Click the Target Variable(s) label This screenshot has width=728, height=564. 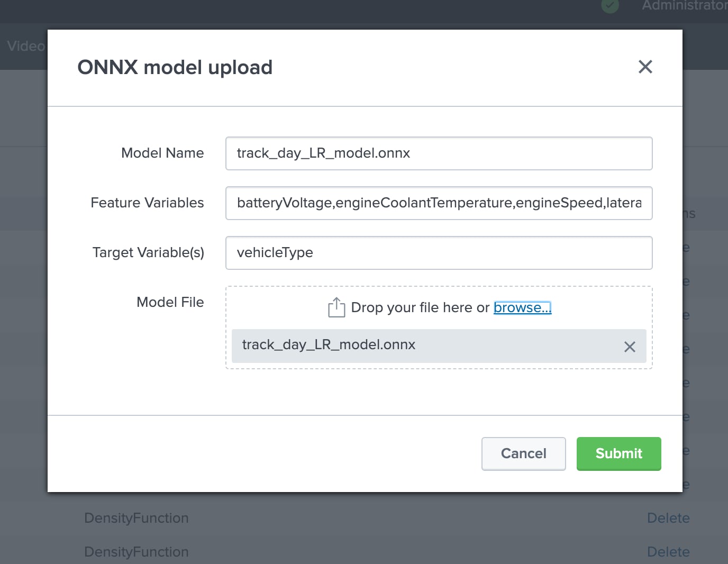click(148, 252)
